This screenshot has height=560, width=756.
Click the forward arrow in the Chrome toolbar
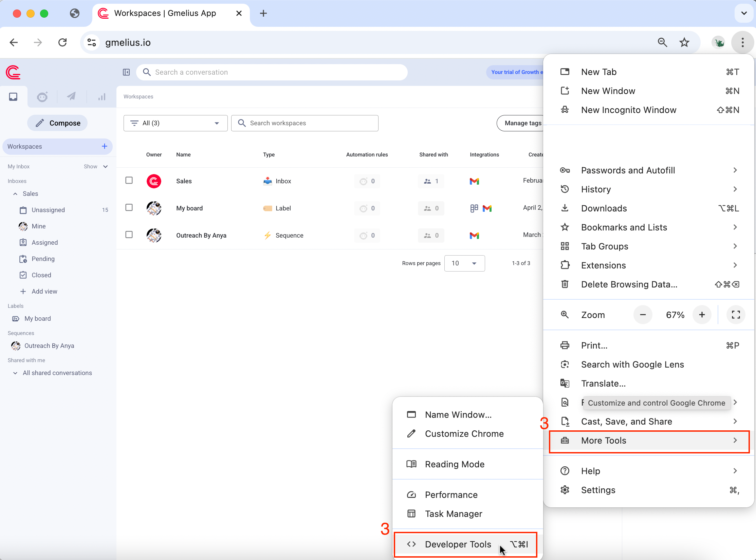pyautogui.click(x=38, y=42)
